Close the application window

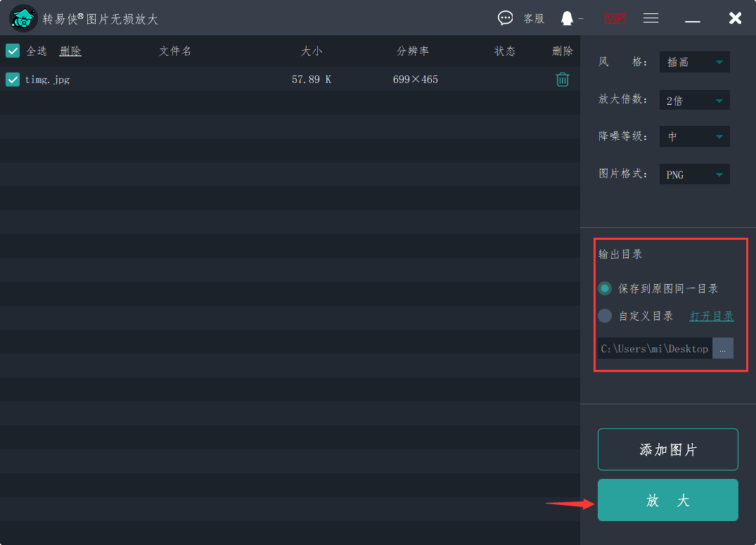coord(736,18)
